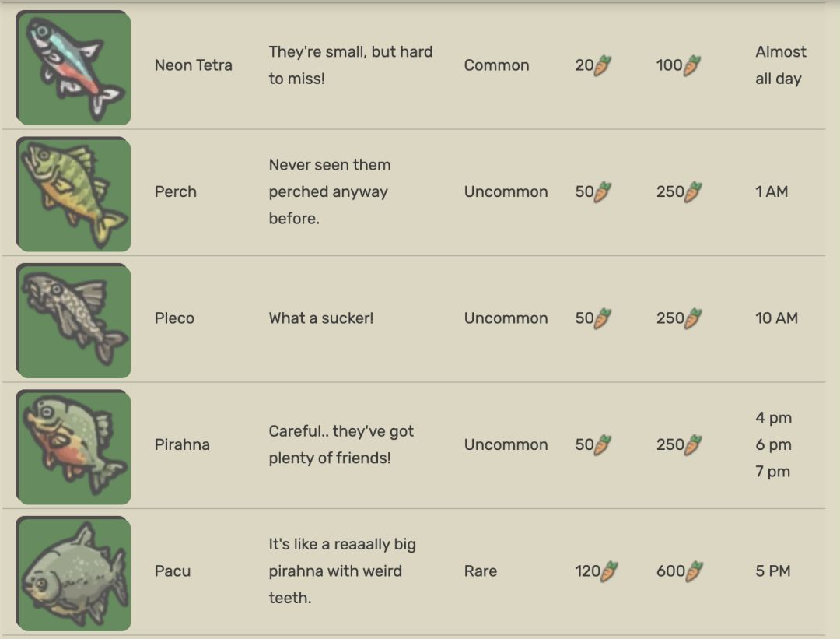Click the 1 AM time for Perch
This screenshot has width=840, height=639.
(x=772, y=191)
